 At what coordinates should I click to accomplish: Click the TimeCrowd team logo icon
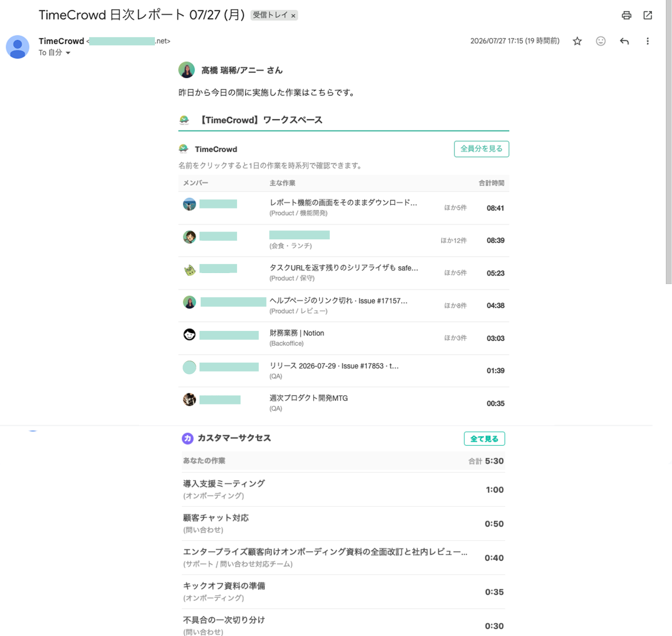183,149
